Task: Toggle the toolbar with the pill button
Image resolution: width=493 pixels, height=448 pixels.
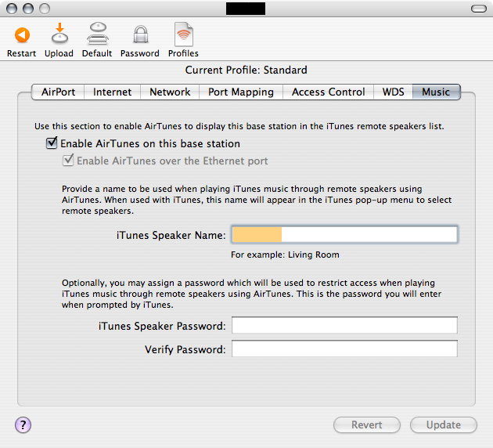Action: click(x=479, y=9)
